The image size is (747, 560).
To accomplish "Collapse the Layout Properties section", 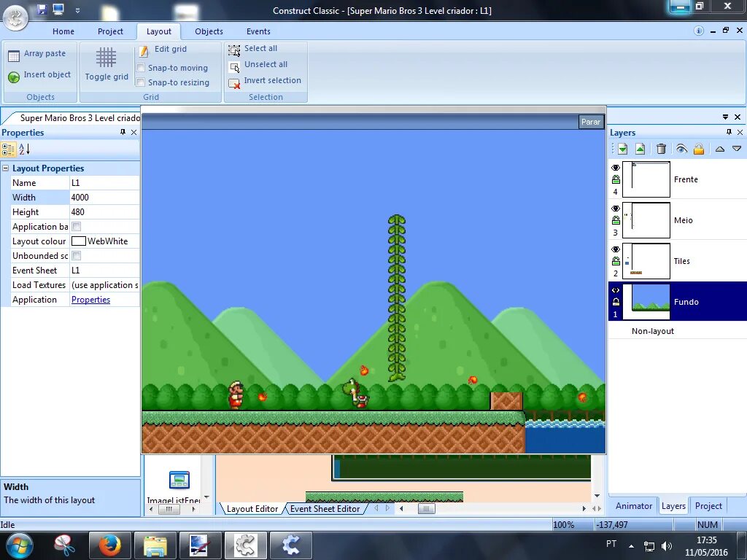I will coord(5,168).
